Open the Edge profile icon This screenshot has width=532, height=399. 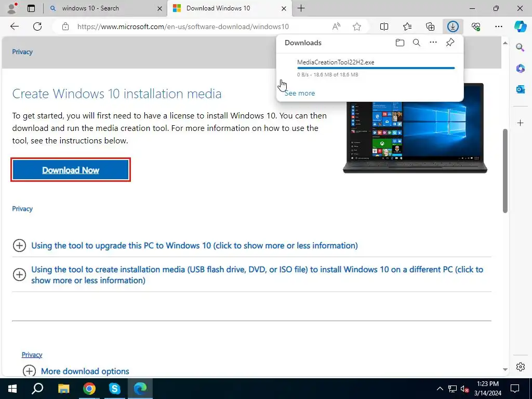[12, 8]
